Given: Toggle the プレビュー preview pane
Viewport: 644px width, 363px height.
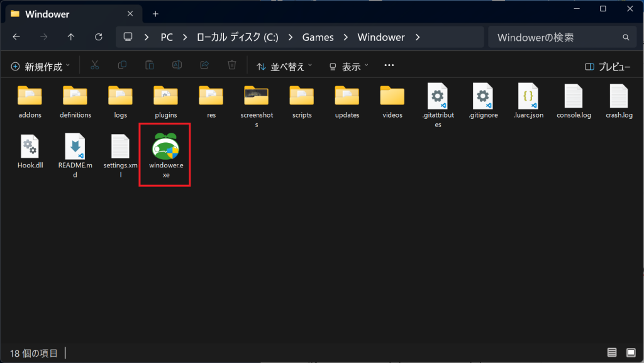Looking at the screenshot, I should pyautogui.click(x=608, y=66).
